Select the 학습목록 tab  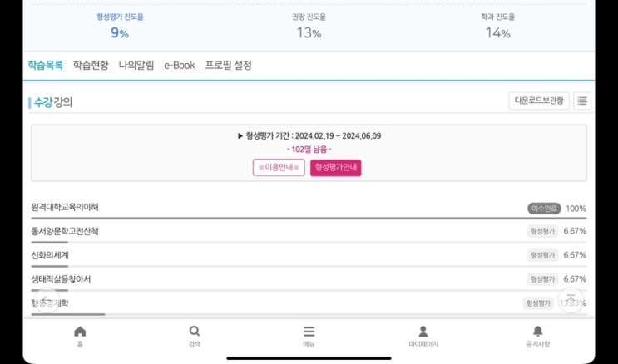pyautogui.click(x=45, y=65)
